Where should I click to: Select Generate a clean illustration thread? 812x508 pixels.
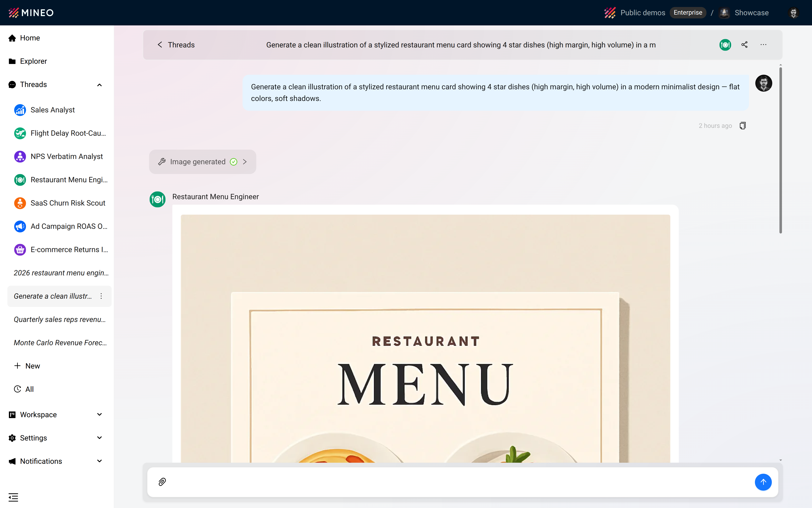(53, 296)
